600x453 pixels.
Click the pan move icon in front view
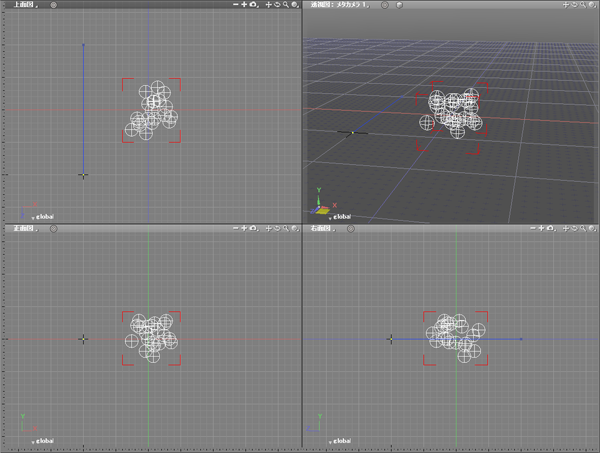click(x=267, y=230)
